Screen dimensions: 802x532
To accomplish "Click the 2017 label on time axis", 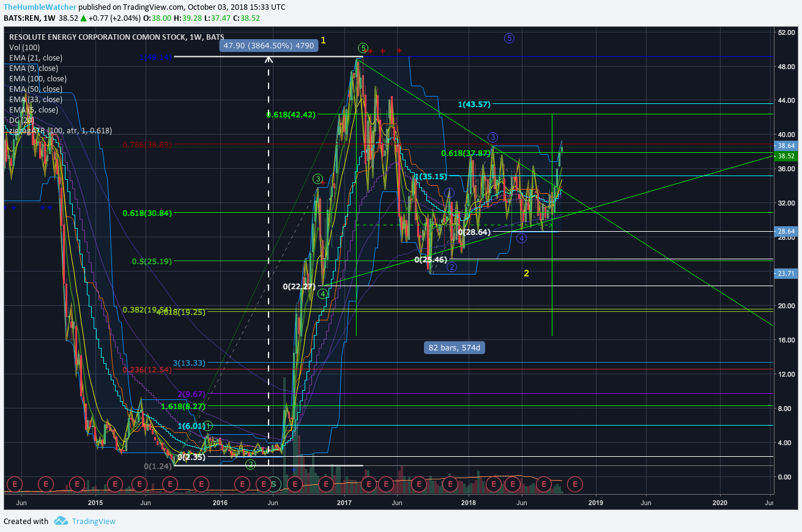I will tap(344, 503).
